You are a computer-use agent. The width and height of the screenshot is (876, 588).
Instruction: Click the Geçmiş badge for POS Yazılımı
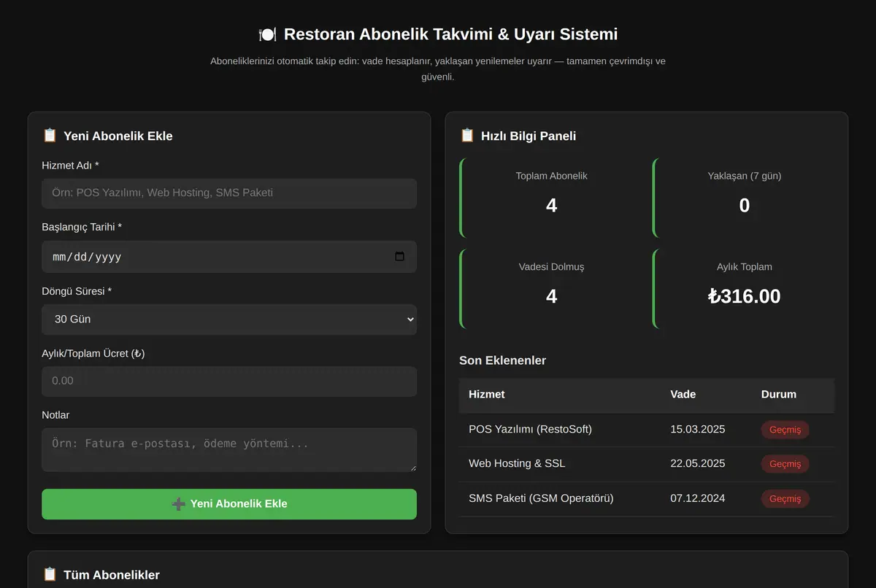[x=785, y=430]
